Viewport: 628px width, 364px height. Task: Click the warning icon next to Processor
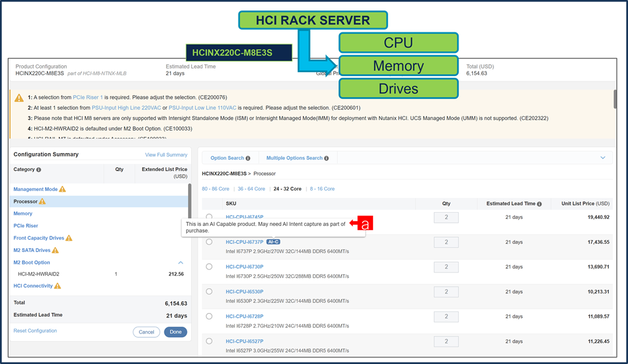tap(42, 201)
